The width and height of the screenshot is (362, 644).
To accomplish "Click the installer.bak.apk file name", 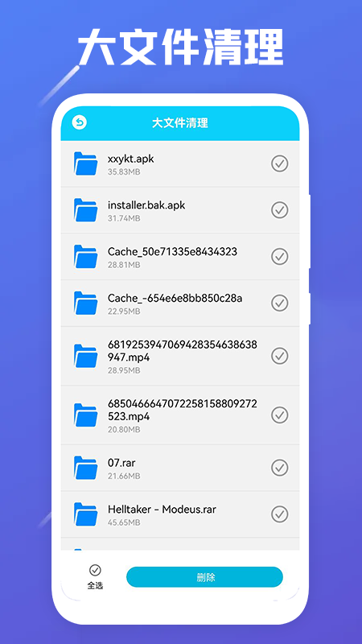I will 146,205.
